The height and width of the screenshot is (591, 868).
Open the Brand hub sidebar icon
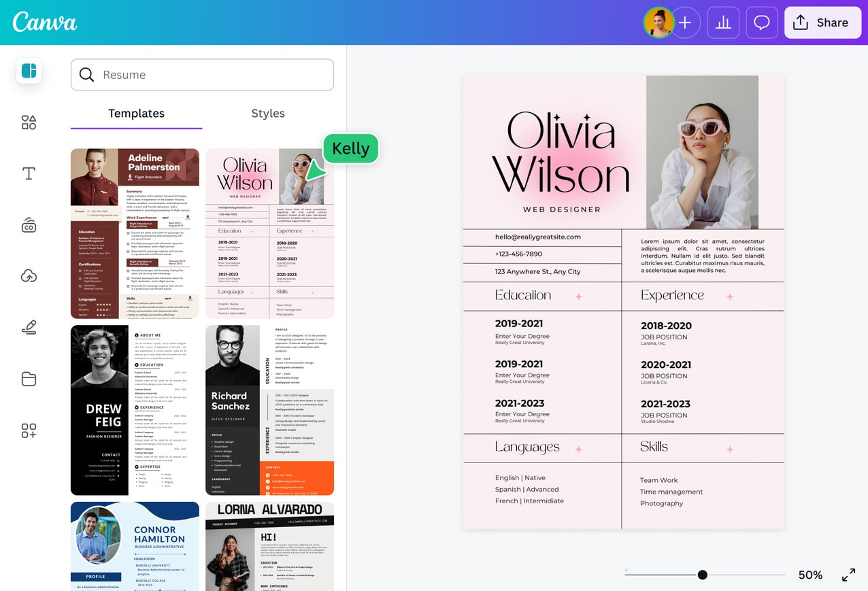29,226
